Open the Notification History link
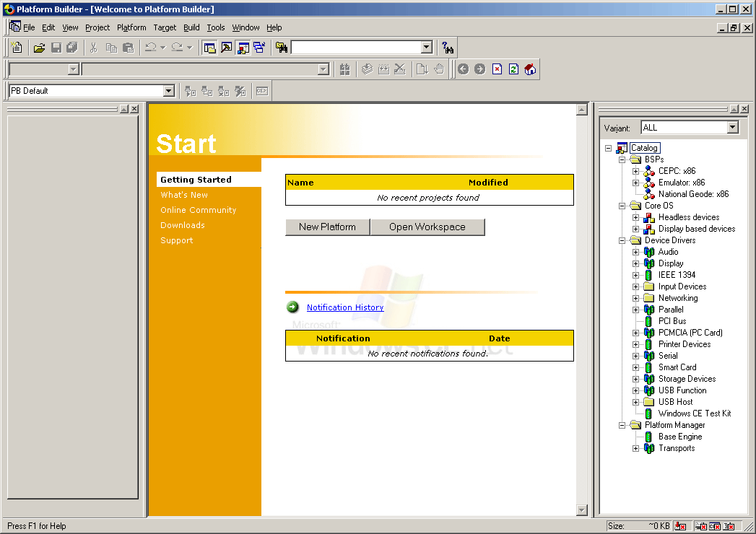 [345, 307]
